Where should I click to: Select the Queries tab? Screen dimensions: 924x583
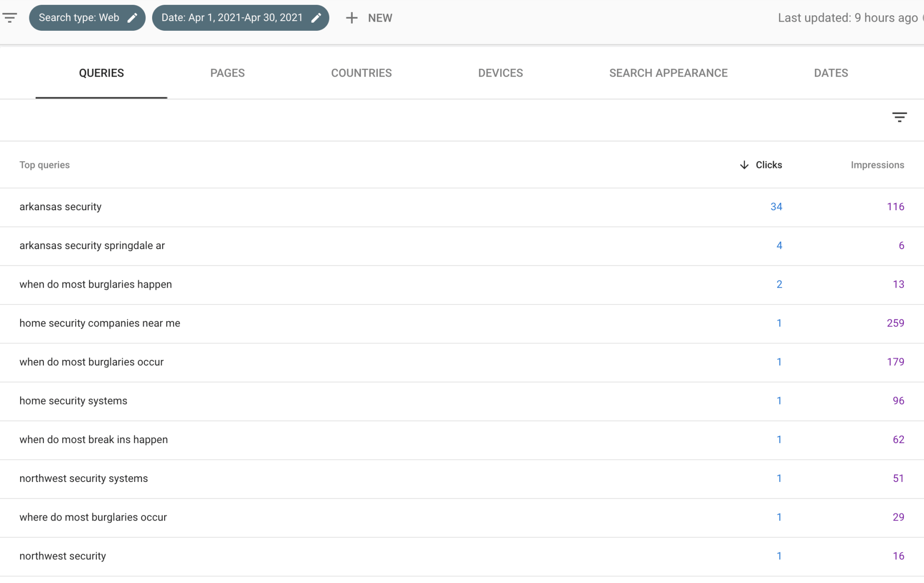click(101, 73)
